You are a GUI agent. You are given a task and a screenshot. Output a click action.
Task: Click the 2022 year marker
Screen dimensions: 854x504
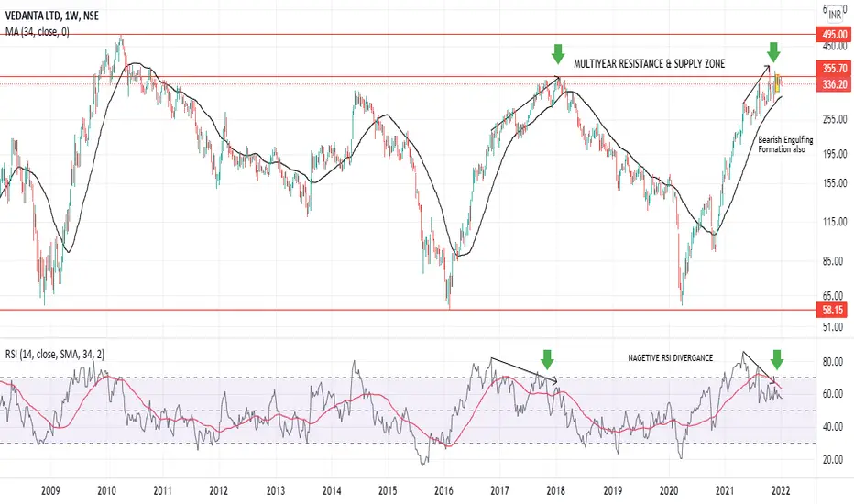tap(781, 491)
